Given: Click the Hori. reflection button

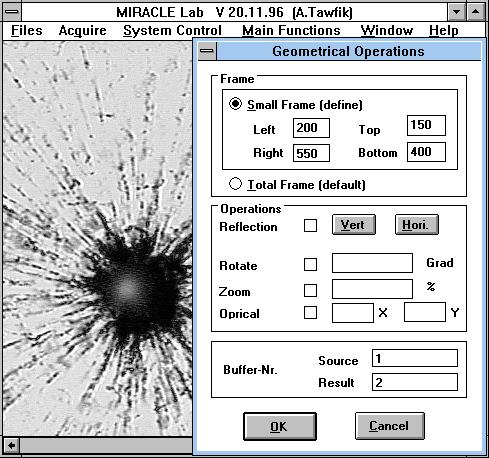Looking at the screenshot, I should click(x=417, y=225).
